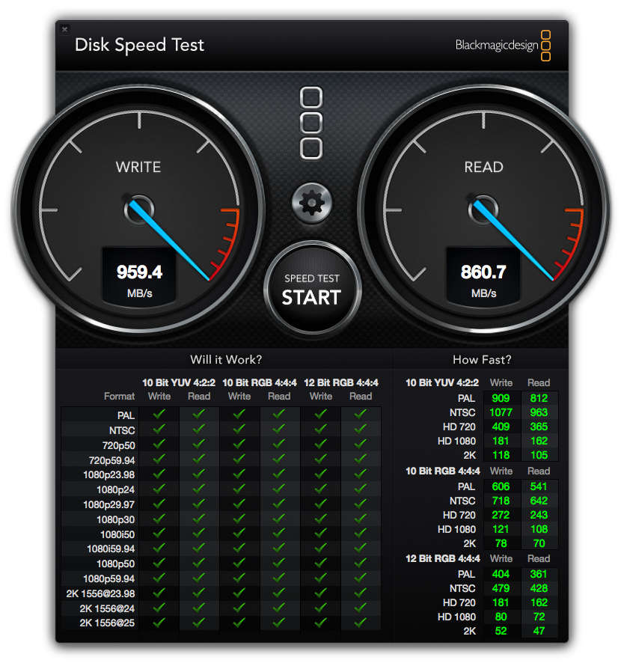Click the Blackmagicdesign logo in the header
624x672 pixels.
(x=503, y=46)
